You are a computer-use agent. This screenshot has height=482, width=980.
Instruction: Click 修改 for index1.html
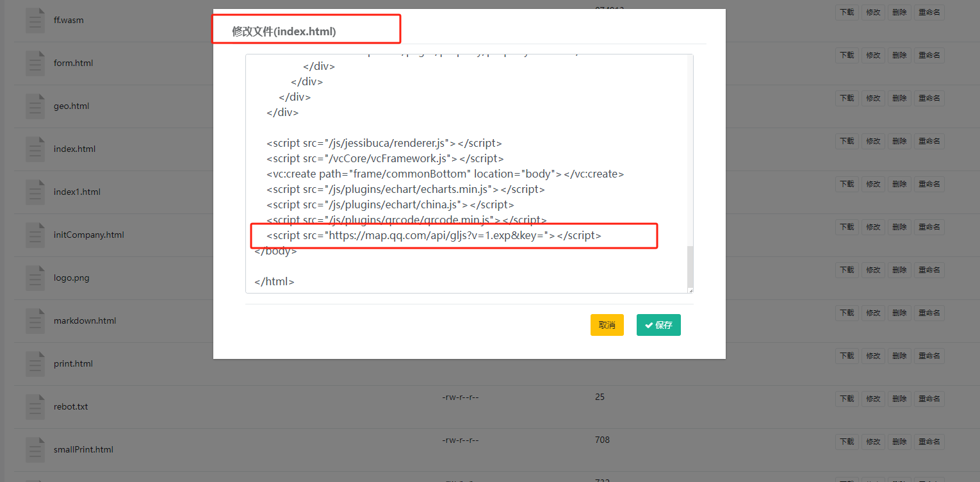click(873, 184)
